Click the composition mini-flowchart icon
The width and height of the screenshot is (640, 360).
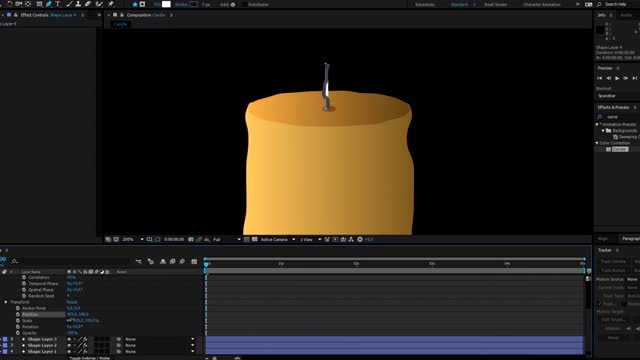tap(139, 262)
